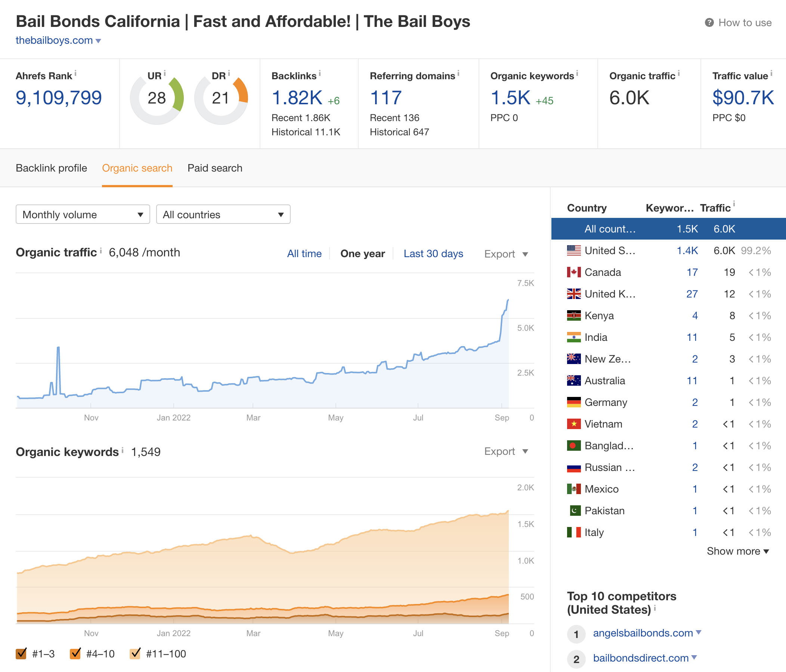This screenshot has width=786, height=672.
Task: Enable the #1–3 ranking filter checkbox
Action: tap(22, 653)
